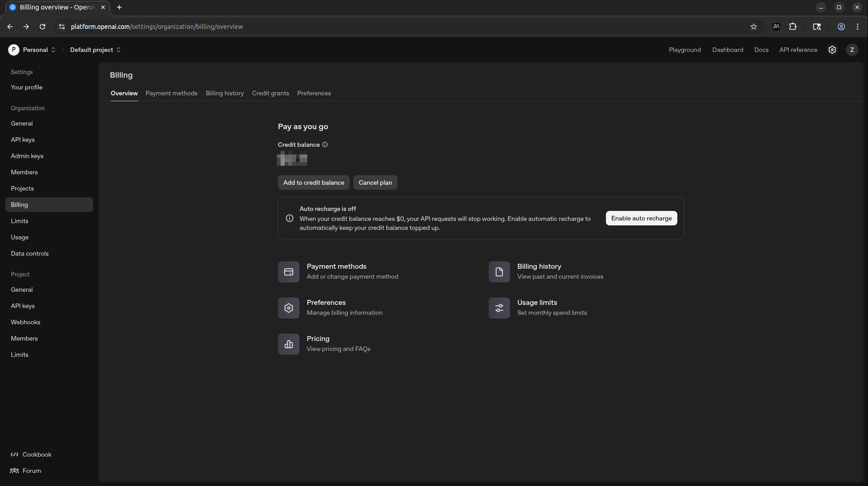Click the Usage limits title link
Image resolution: width=868 pixels, height=486 pixels.
537,303
